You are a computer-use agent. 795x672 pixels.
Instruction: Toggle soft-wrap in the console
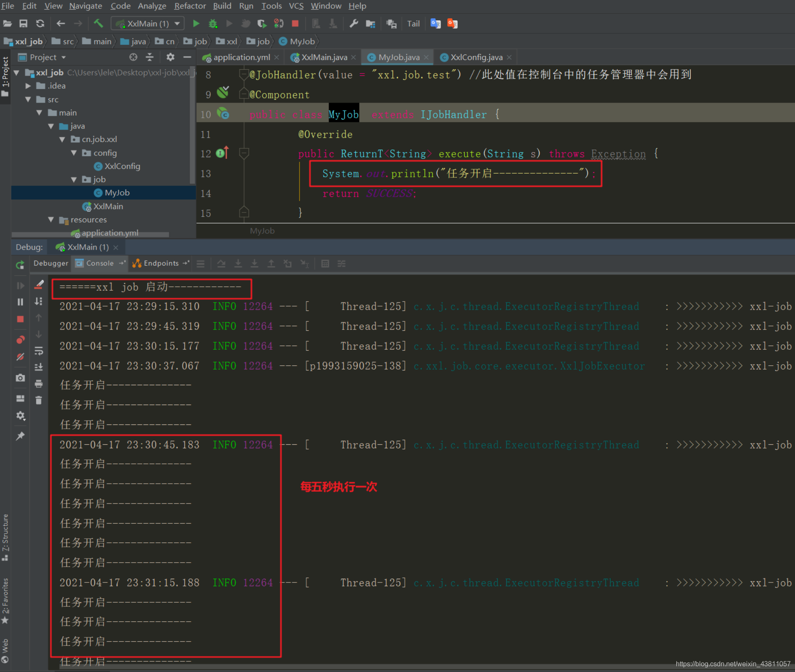(39, 351)
